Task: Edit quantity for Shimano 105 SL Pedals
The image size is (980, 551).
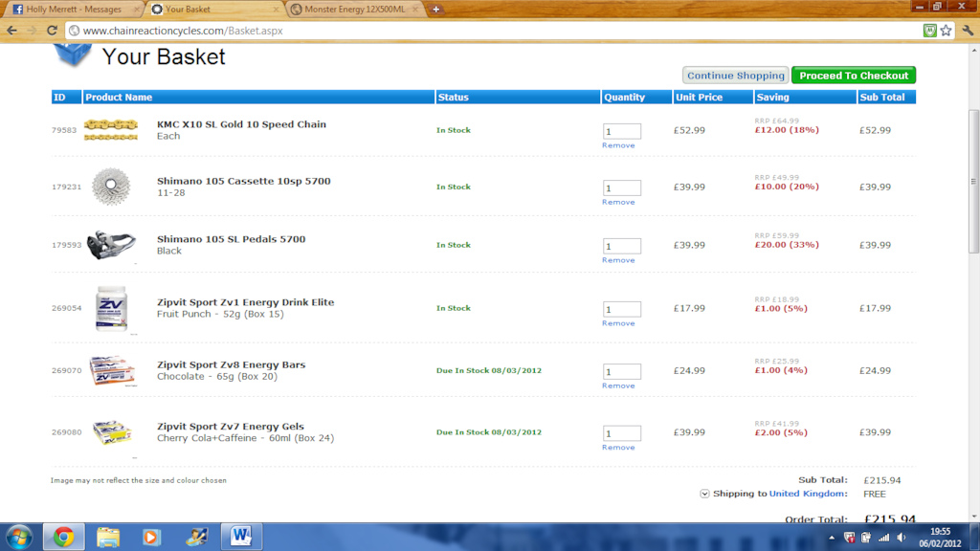Action: [622, 246]
